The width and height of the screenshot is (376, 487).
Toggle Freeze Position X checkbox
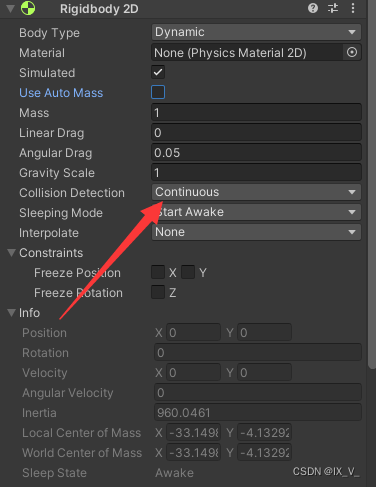point(158,272)
